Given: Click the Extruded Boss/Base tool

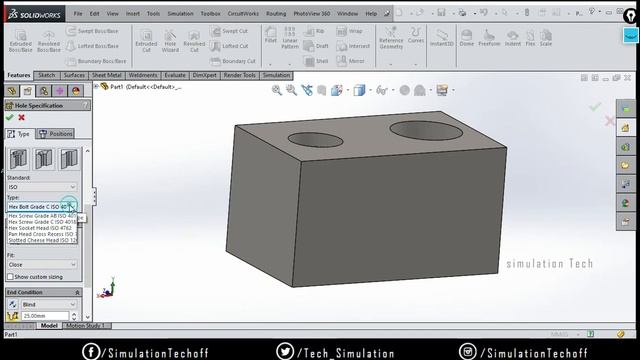Looking at the screenshot, I should 20,40.
